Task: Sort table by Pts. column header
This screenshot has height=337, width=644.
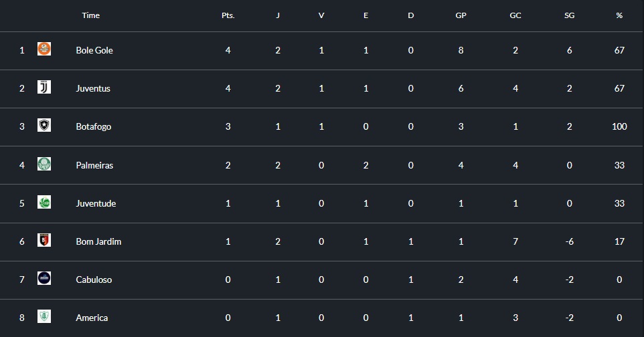Action: [x=228, y=15]
